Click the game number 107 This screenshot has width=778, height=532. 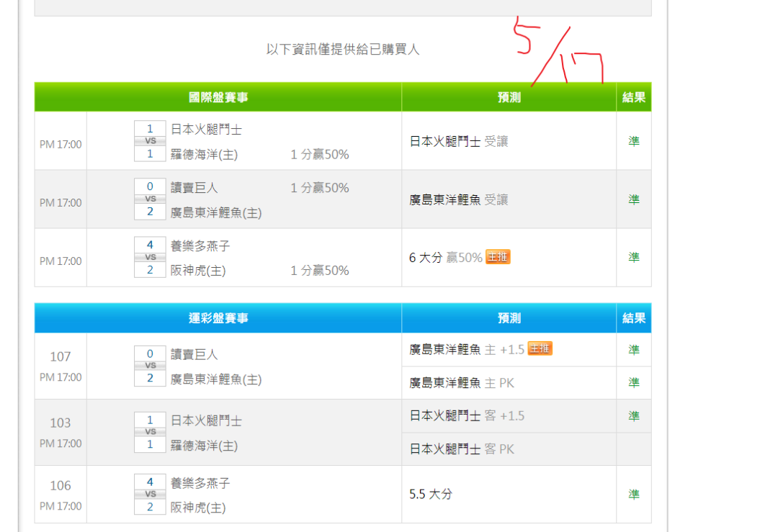point(61,356)
